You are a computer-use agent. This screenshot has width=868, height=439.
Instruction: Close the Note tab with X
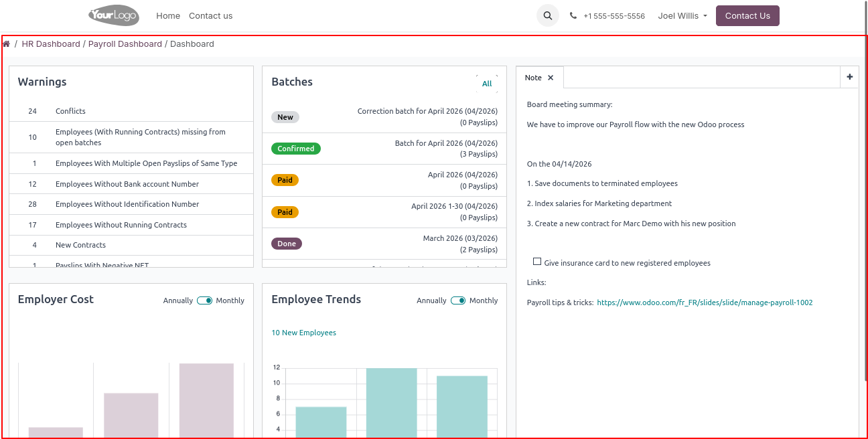click(x=551, y=78)
